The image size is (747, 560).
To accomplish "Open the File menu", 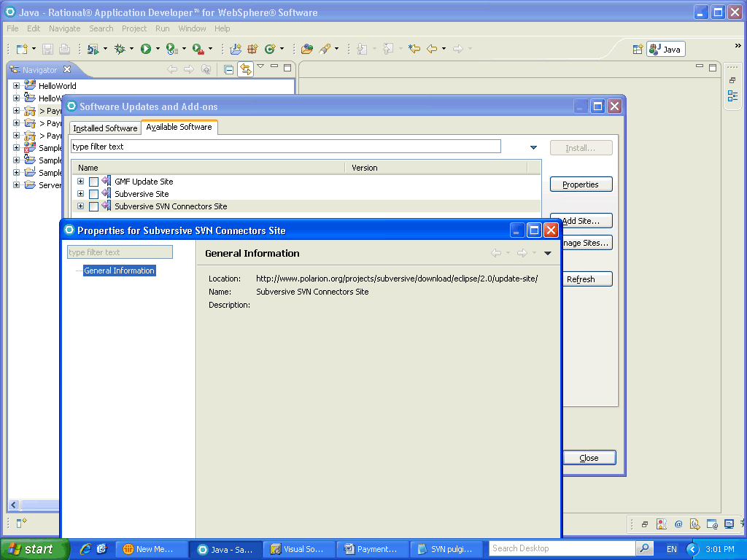I will point(12,28).
